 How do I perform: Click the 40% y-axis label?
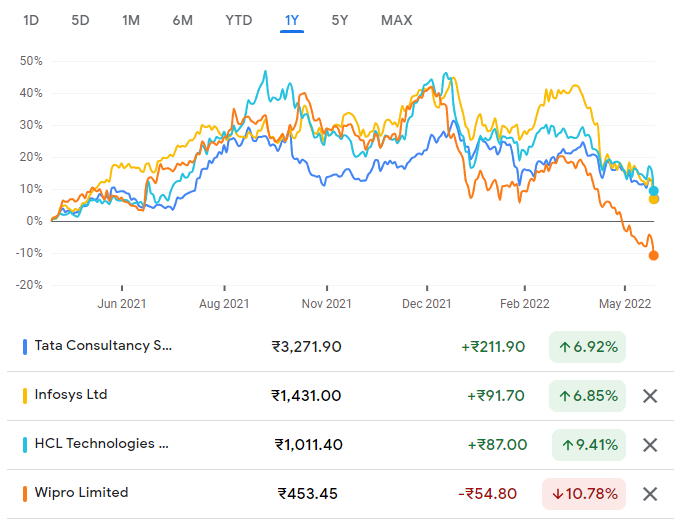click(31, 93)
